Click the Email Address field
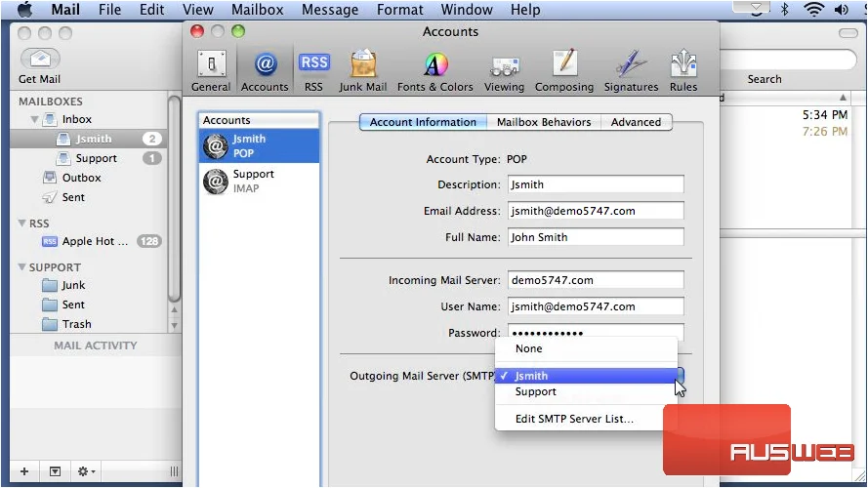Screen dimensions: 868x488 [x=596, y=211]
